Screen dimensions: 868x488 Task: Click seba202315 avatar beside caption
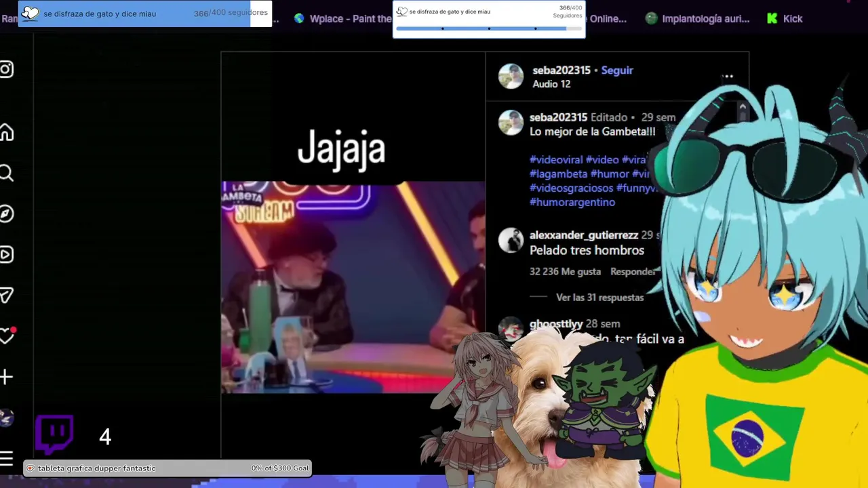pos(511,123)
